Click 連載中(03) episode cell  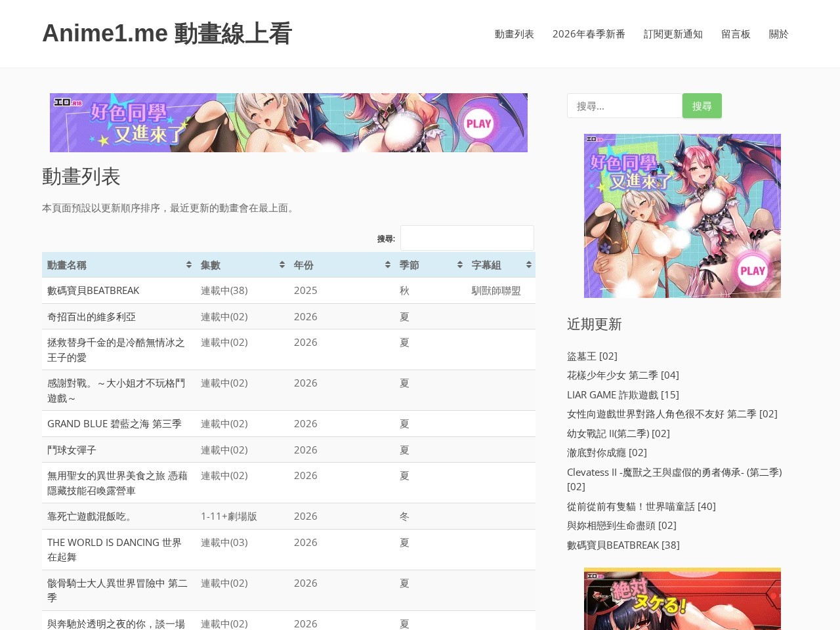224,543
